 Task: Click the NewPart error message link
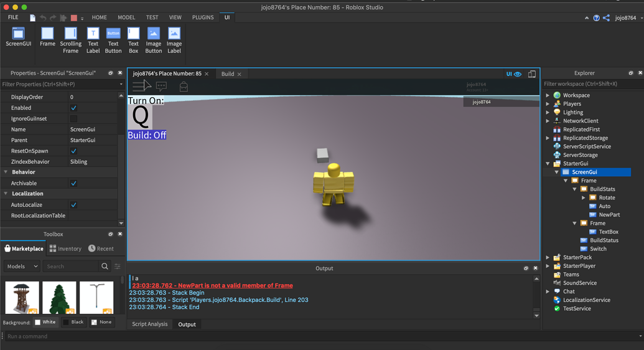212,285
